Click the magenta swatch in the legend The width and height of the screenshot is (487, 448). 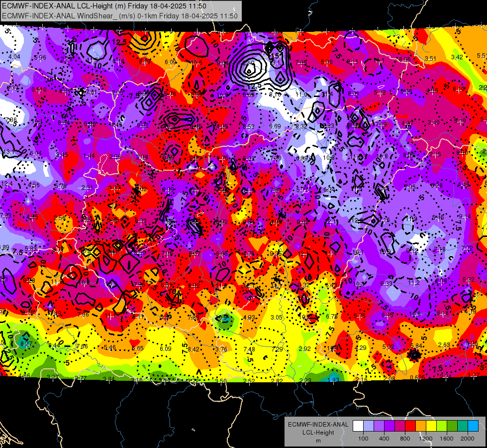pyautogui.click(x=400, y=426)
